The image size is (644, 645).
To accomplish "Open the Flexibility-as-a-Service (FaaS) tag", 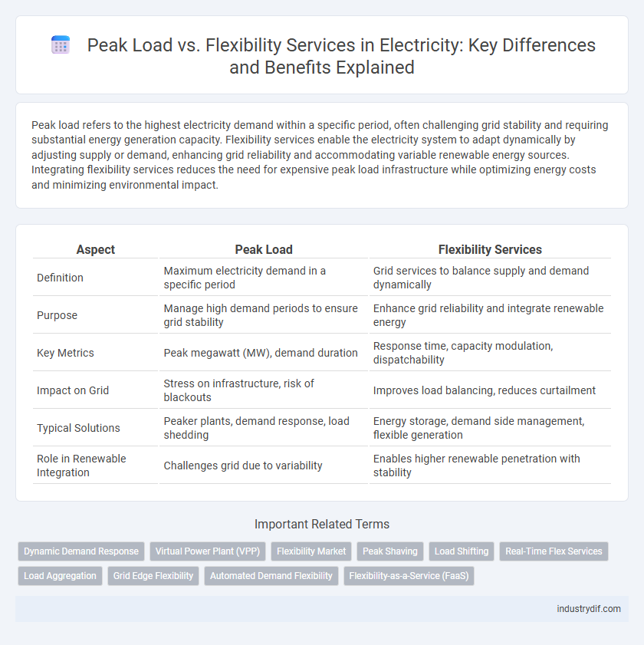I will point(409,575).
